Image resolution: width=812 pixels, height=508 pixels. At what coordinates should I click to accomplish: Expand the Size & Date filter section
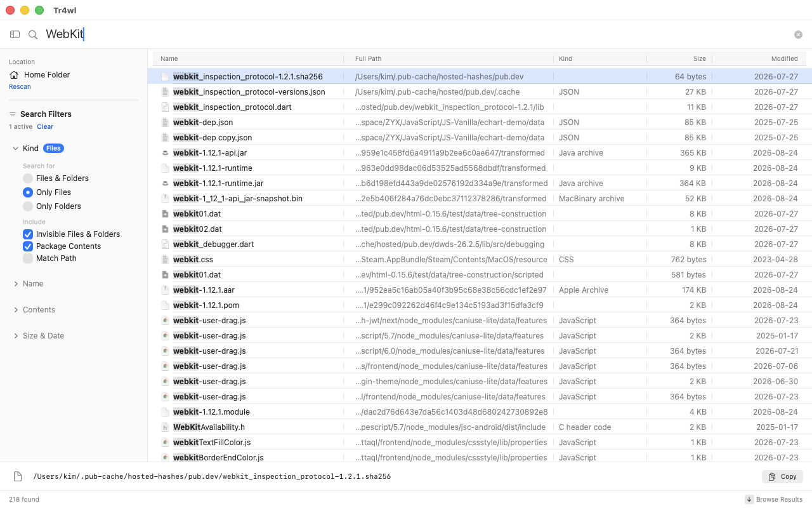click(15, 336)
